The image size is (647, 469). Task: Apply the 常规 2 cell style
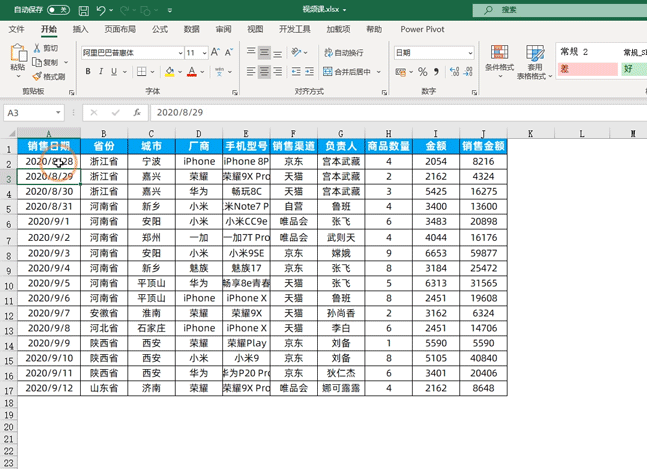pos(588,52)
